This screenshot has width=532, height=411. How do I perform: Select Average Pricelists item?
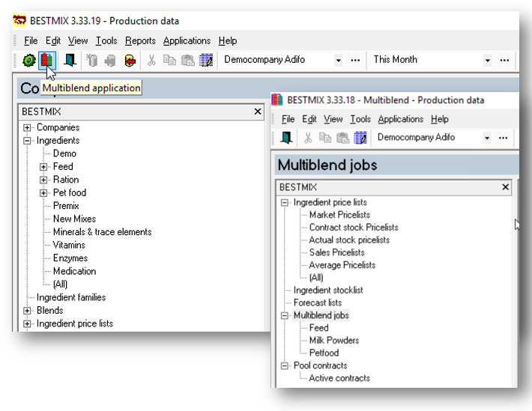342,265
